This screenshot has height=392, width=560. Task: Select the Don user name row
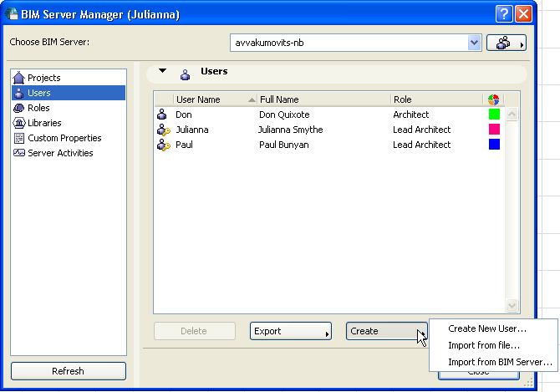[184, 115]
